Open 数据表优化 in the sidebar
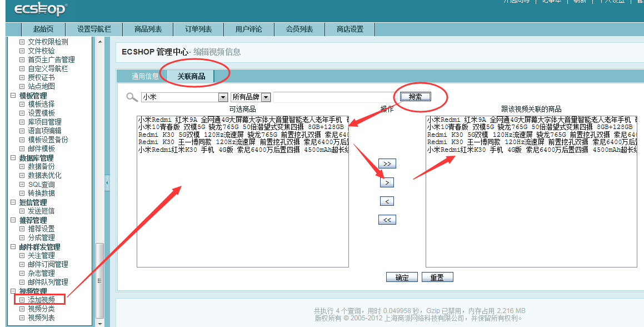Image resolution: width=644 pixels, height=327 pixels. (45, 175)
